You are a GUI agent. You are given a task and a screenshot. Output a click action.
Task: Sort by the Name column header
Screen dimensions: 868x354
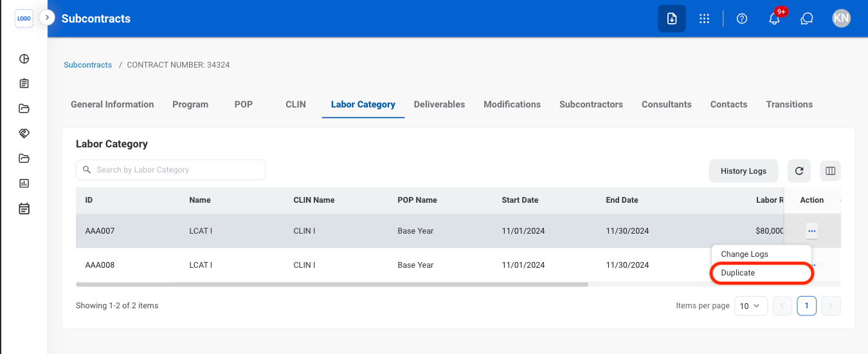pyautogui.click(x=200, y=200)
